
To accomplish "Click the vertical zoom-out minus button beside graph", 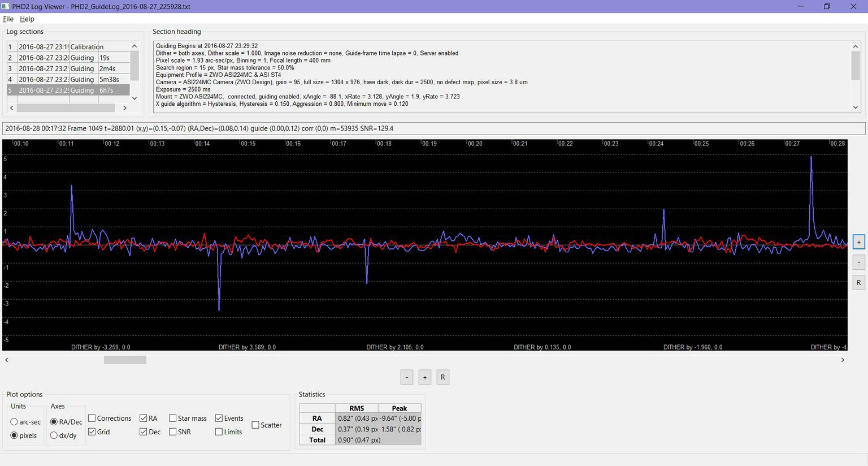I will [x=858, y=262].
